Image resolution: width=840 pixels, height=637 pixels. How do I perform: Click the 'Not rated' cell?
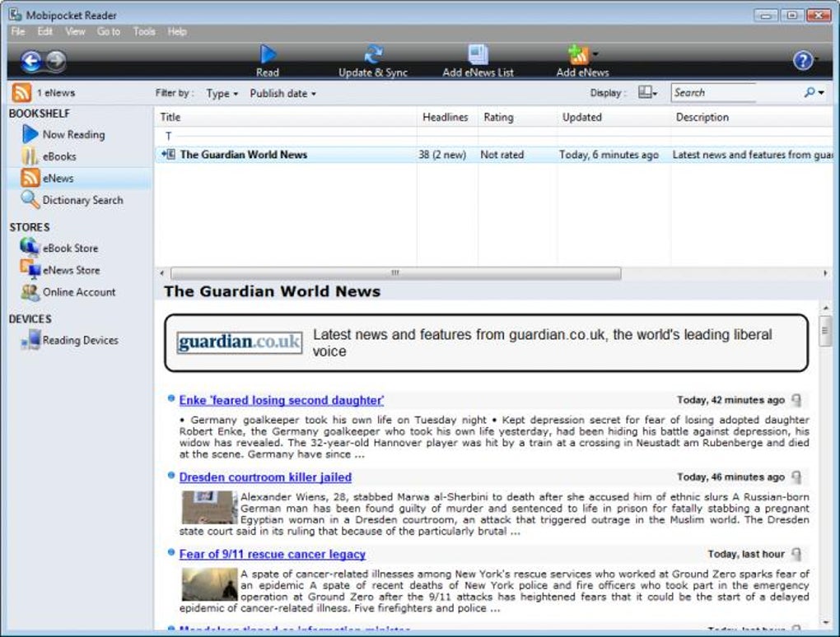(502, 155)
